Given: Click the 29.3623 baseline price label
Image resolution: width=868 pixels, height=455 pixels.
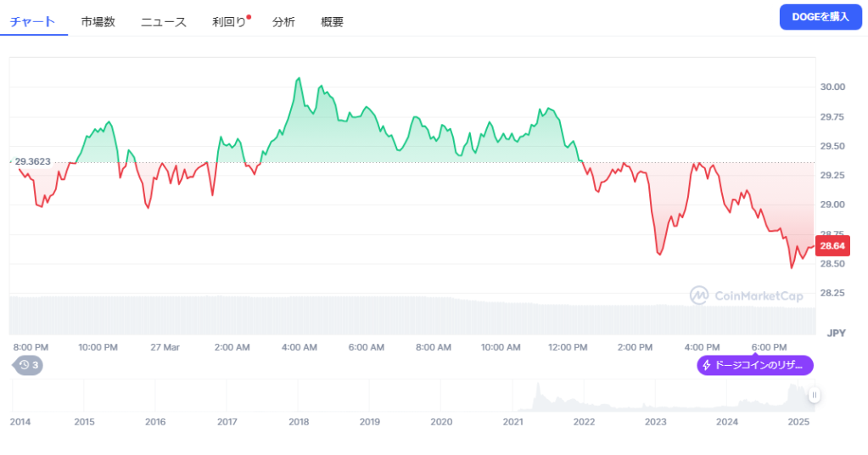Looking at the screenshot, I should (34, 160).
